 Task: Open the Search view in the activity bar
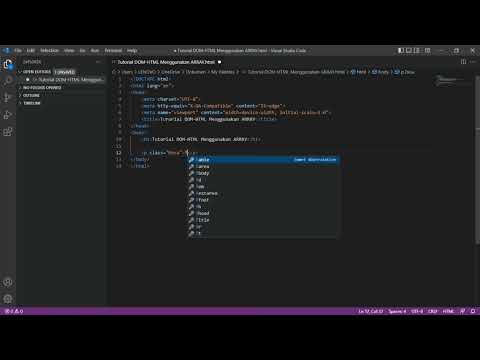[8, 81]
